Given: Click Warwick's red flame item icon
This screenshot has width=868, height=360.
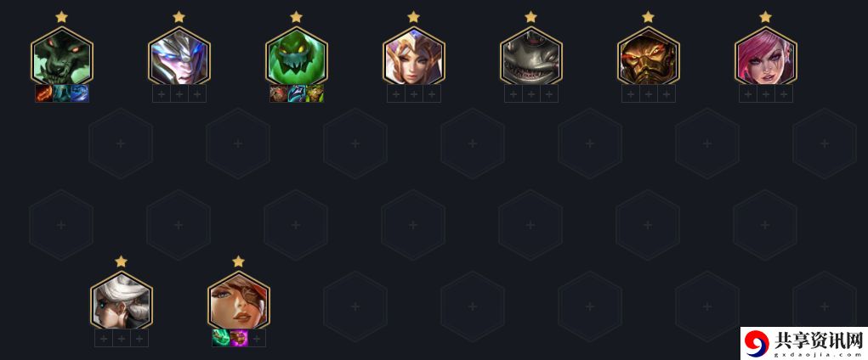Looking at the screenshot, I should pyautogui.click(x=43, y=93).
